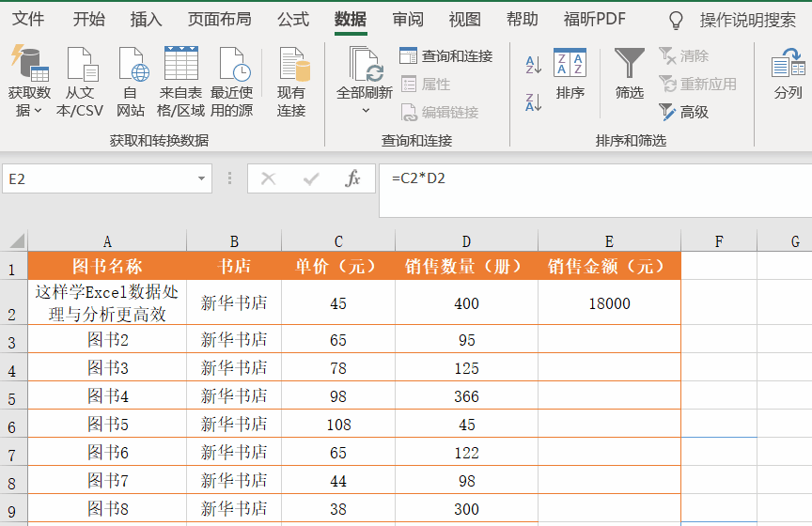Click 重新应用 reapply filter

click(697, 84)
